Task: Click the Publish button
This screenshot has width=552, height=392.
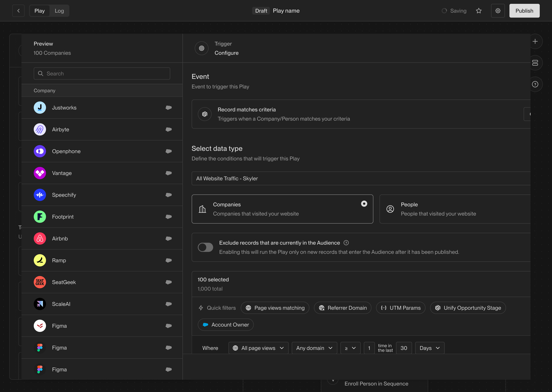Action: pos(524,11)
